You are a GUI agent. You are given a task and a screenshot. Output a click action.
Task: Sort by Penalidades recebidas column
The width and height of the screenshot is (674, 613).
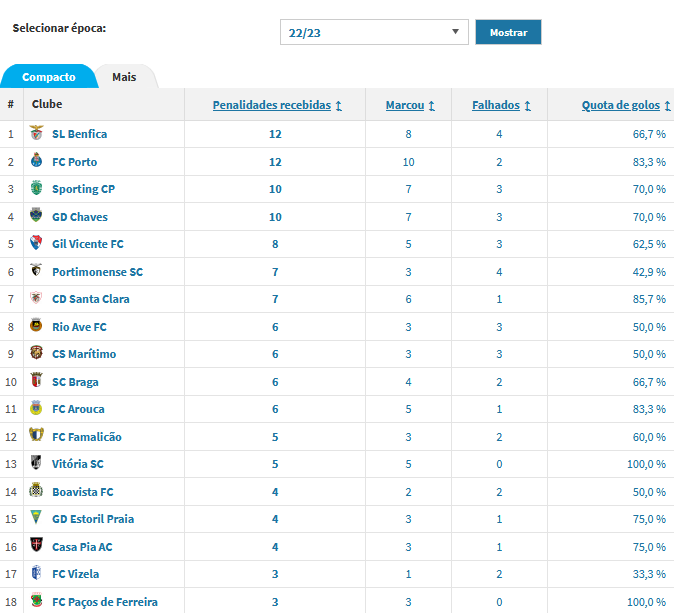pyautogui.click(x=277, y=105)
